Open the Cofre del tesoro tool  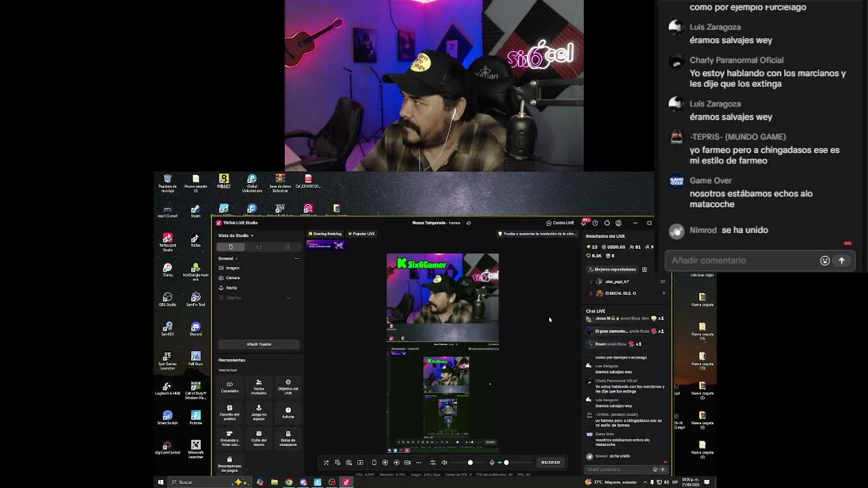tap(258, 438)
